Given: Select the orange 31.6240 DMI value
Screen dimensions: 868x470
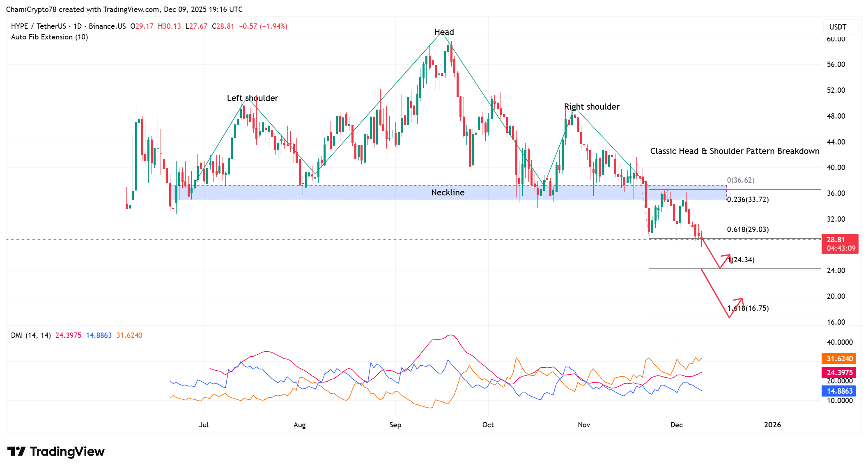Looking at the screenshot, I should pos(839,358).
